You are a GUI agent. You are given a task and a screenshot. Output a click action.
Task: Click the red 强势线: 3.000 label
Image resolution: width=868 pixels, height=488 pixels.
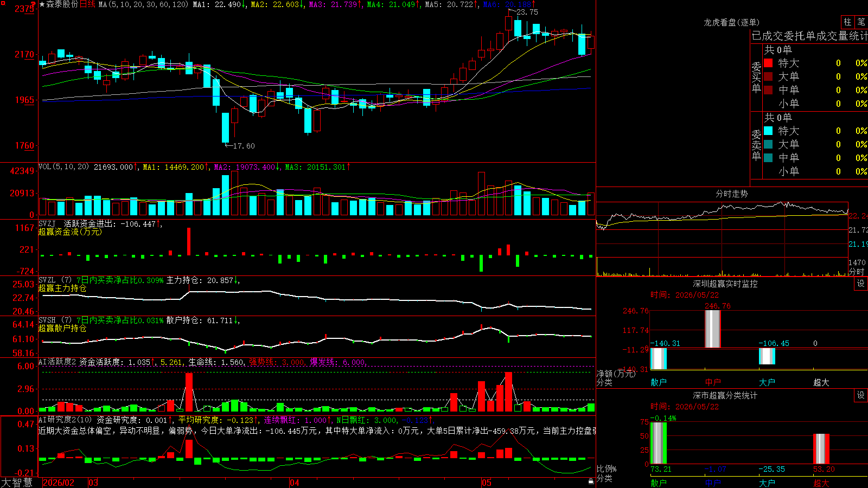[x=277, y=362]
